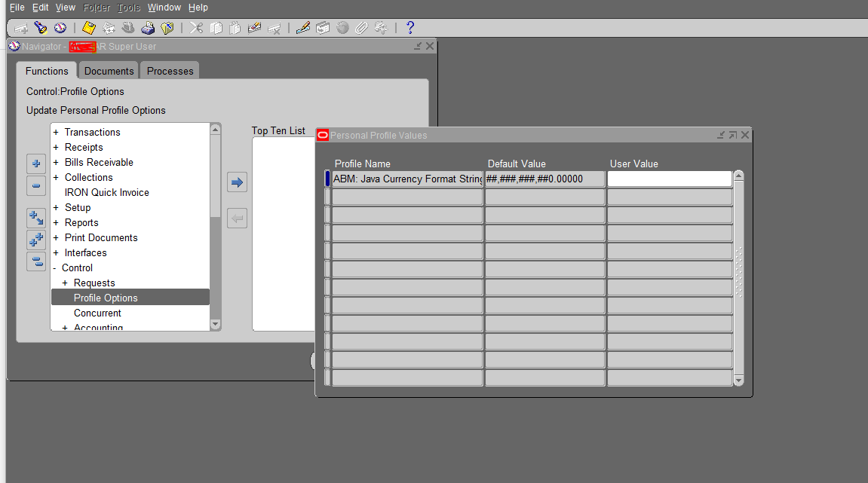Open Help via question mark icon
The width and height of the screenshot is (868, 483).
click(409, 28)
